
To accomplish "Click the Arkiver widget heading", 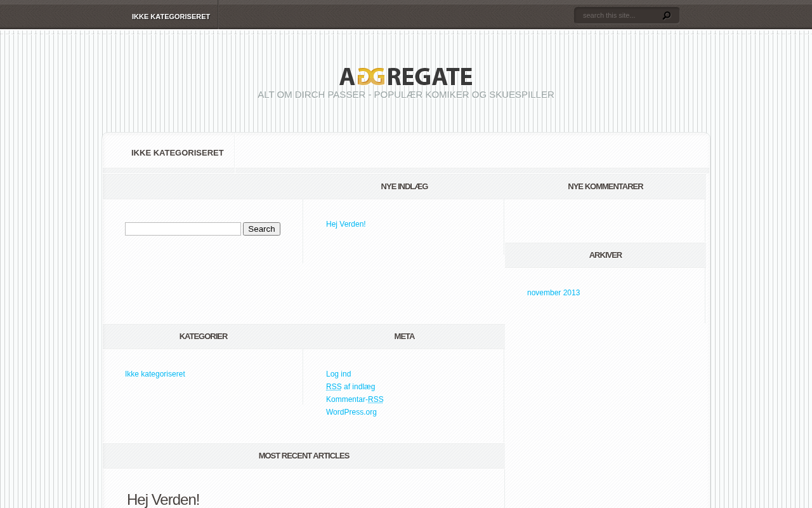I will click(605, 255).
